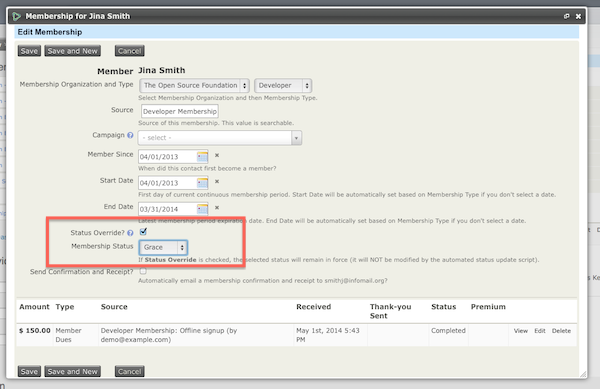Clear the End Date value
The width and height of the screenshot is (600, 389).
click(x=217, y=207)
